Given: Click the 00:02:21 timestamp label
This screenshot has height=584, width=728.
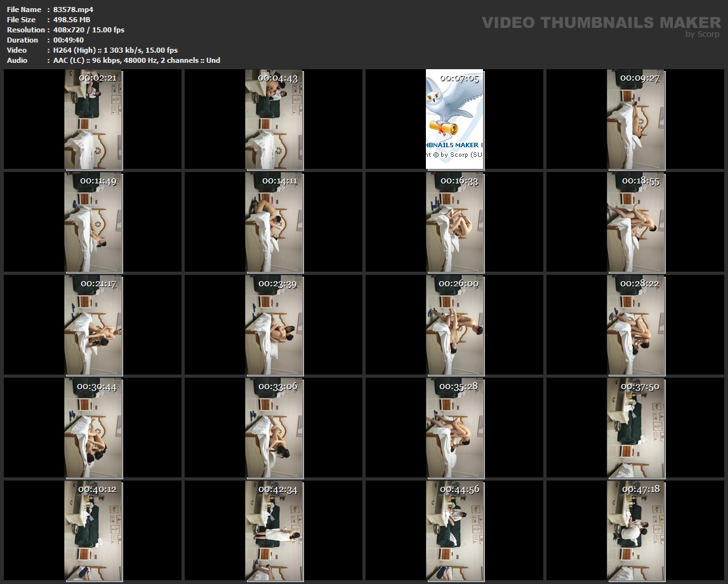Looking at the screenshot, I should coord(97,78).
